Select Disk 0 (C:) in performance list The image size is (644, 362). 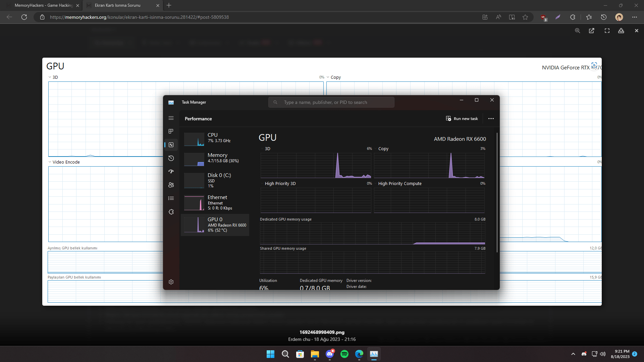tap(215, 180)
